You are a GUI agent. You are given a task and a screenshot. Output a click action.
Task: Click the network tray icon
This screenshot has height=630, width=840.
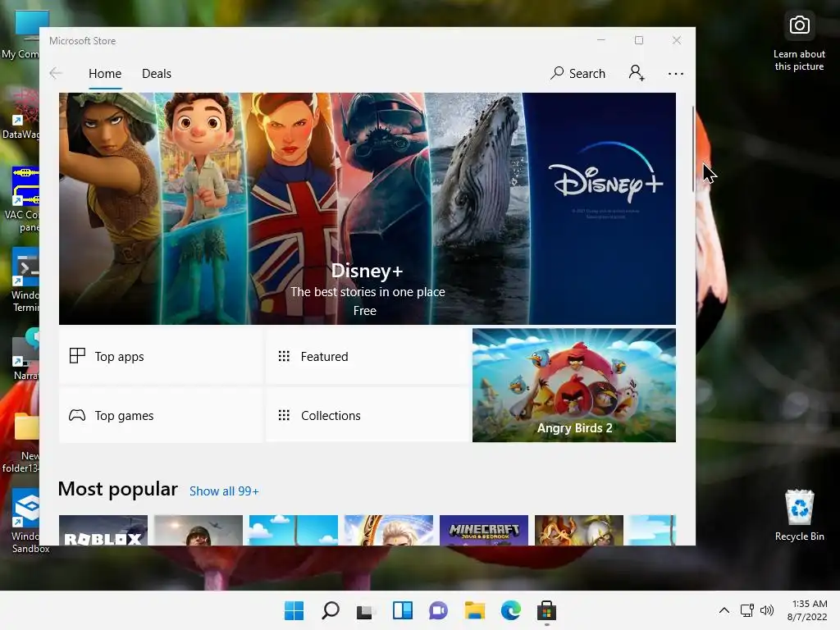746,610
